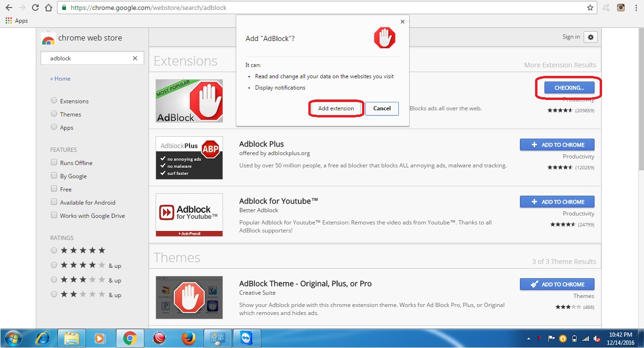This screenshot has width=644, height=348.
Task: Open the Adblock for Youtube thumbnail
Action: [189, 215]
